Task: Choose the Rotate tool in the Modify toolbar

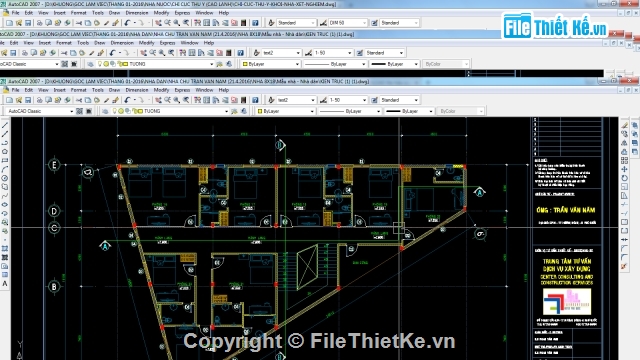Action: pyautogui.click(x=624, y=178)
